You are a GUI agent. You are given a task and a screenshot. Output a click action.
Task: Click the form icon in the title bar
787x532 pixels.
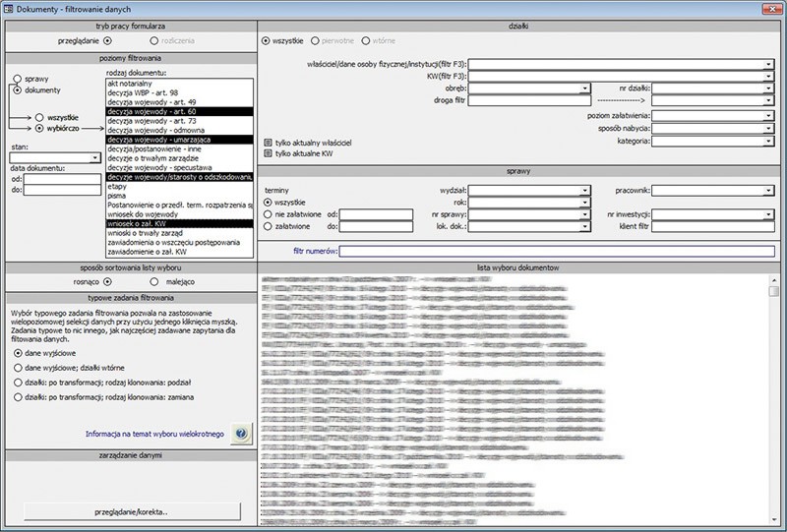(x=8, y=9)
